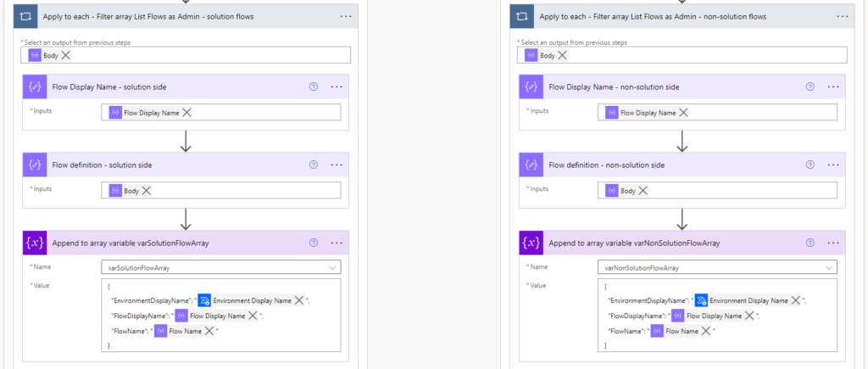Open help for Flow Display Name - solution side
This screenshot has height=369, width=868.
point(314,87)
